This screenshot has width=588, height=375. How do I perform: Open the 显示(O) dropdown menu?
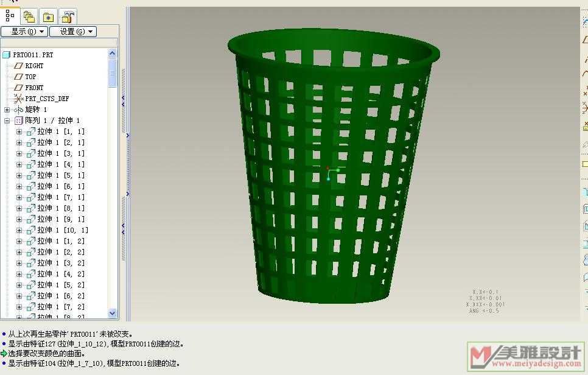click(x=24, y=32)
